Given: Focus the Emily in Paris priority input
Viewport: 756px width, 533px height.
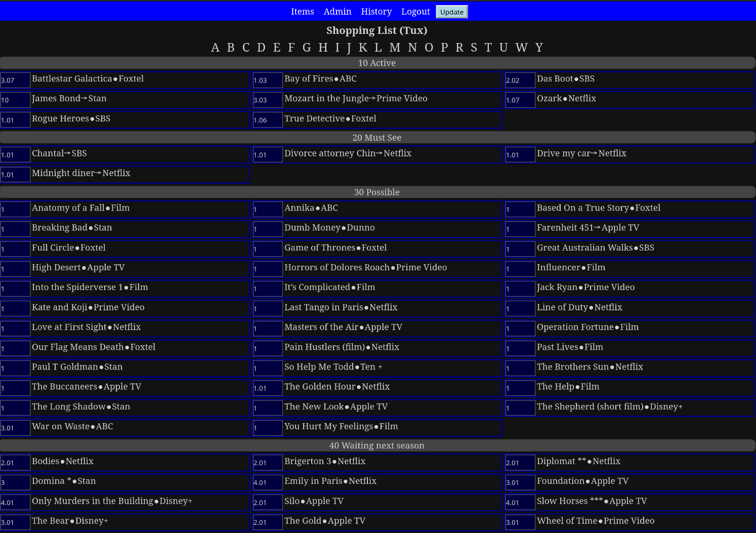Looking at the screenshot, I should (268, 482).
